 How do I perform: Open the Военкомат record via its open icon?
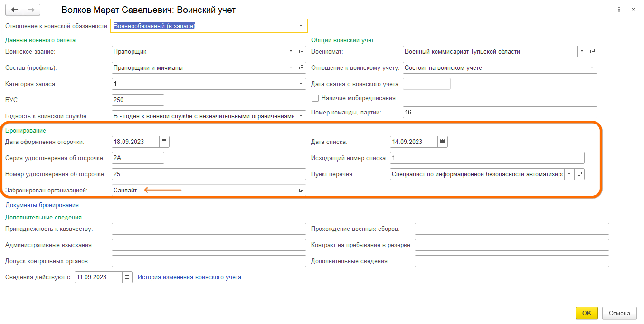click(592, 51)
